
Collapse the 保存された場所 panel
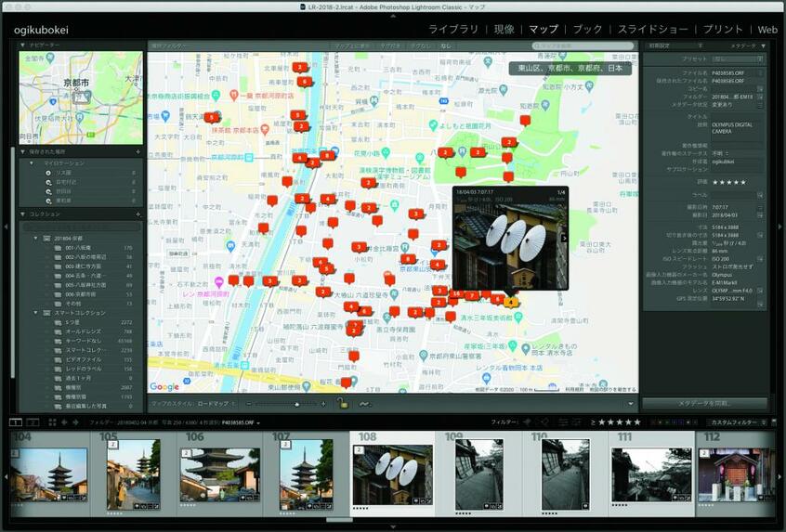[x=22, y=151]
